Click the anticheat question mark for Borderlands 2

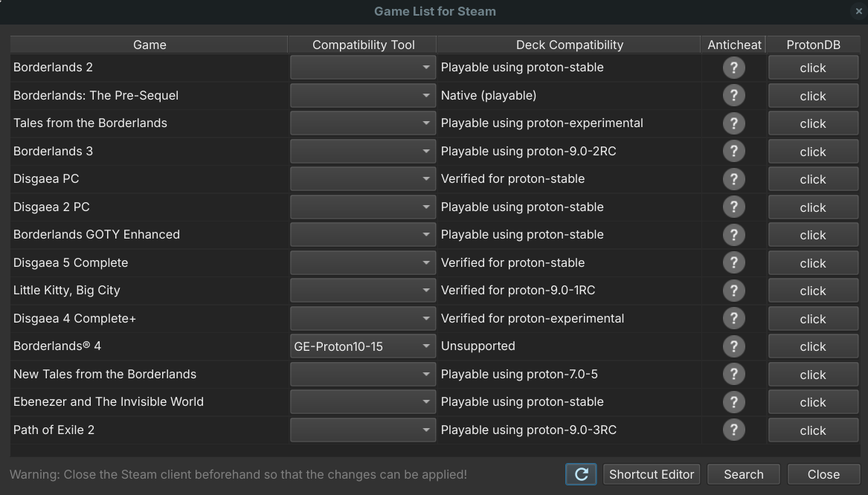(733, 68)
